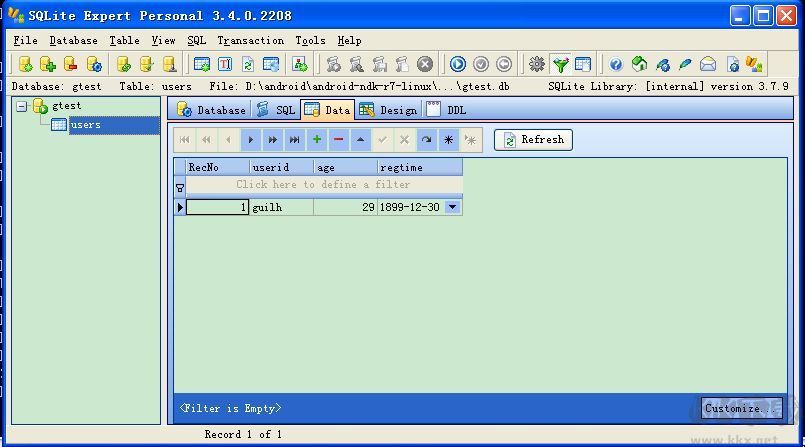805x447 pixels.
Task: Open the options gear icon
Action: 536,64
